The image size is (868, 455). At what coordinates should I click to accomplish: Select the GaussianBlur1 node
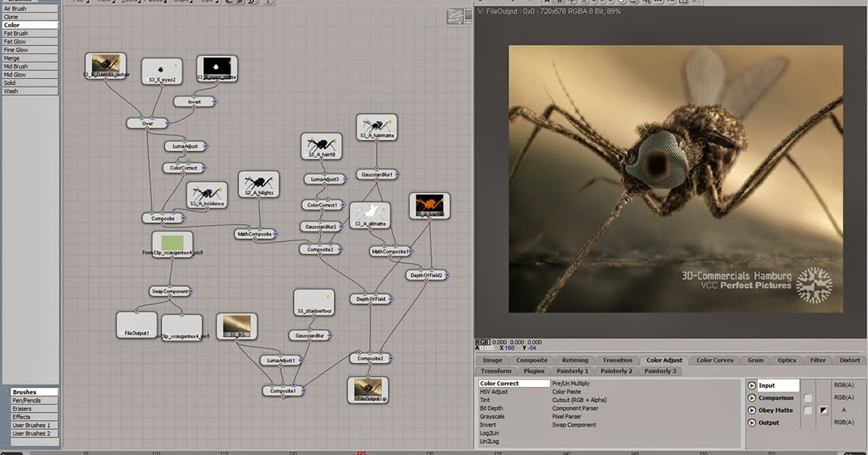(x=377, y=174)
